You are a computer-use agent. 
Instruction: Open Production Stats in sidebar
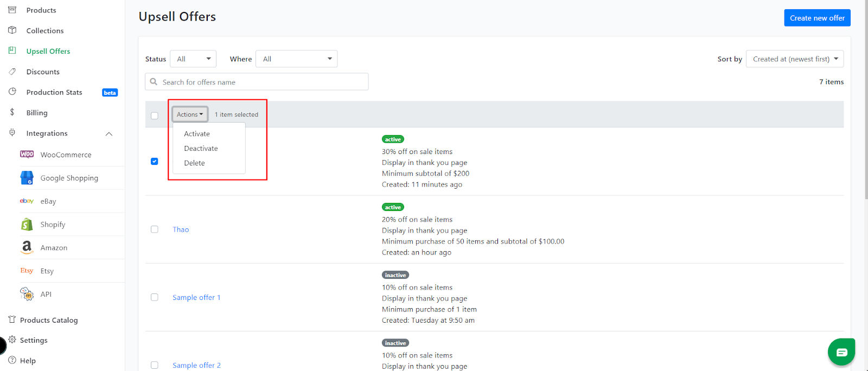[54, 92]
